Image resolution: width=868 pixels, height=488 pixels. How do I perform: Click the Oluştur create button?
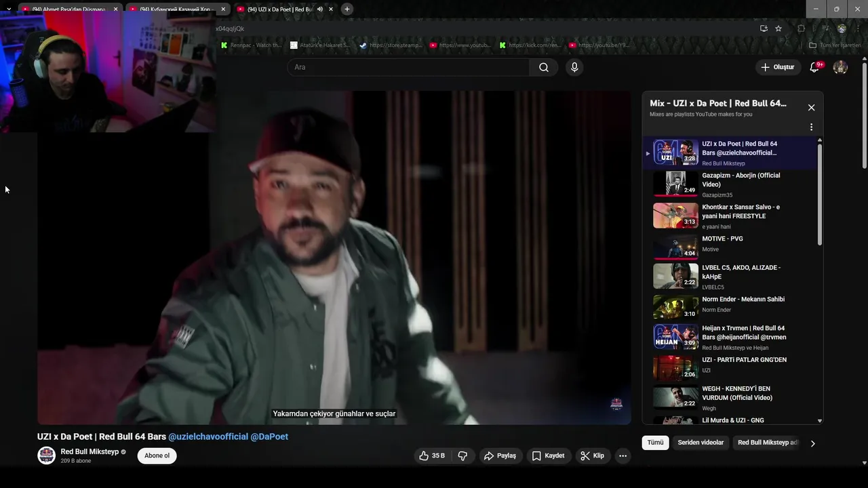(777, 67)
